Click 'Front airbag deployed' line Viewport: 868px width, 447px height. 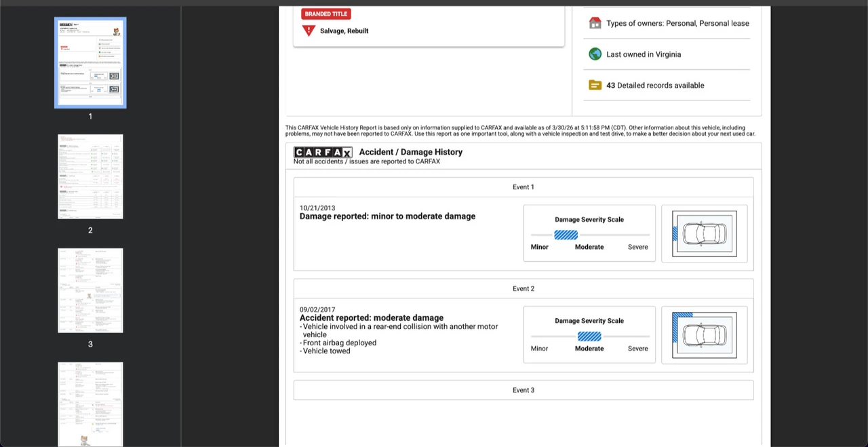pos(338,343)
